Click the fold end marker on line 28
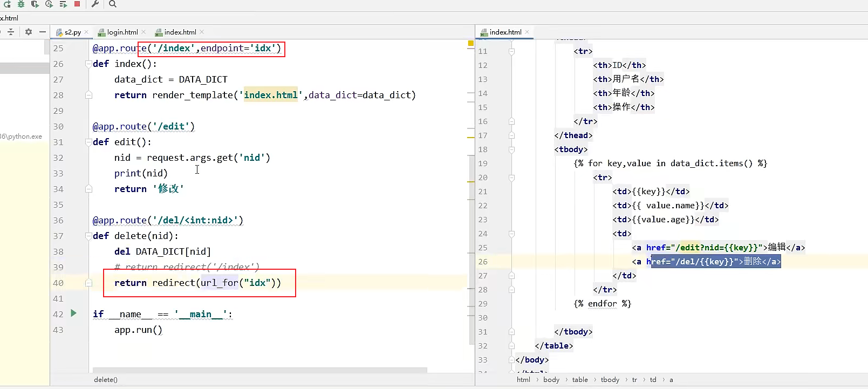Viewport: 868px width, 389px height. (88, 95)
